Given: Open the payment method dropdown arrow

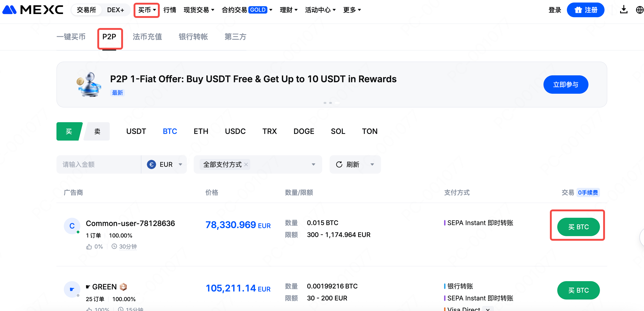Looking at the screenshot, I should pos(313,164).
